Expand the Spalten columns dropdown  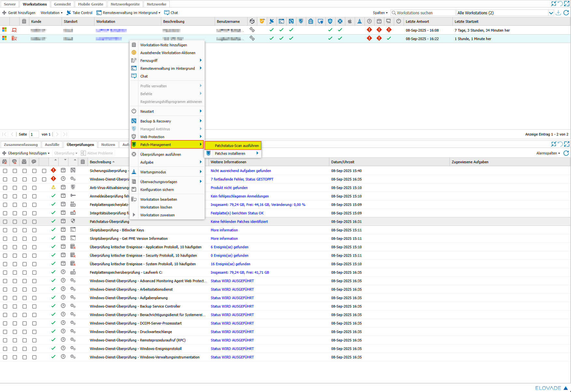pyautogui.click(x=380, y=13)
